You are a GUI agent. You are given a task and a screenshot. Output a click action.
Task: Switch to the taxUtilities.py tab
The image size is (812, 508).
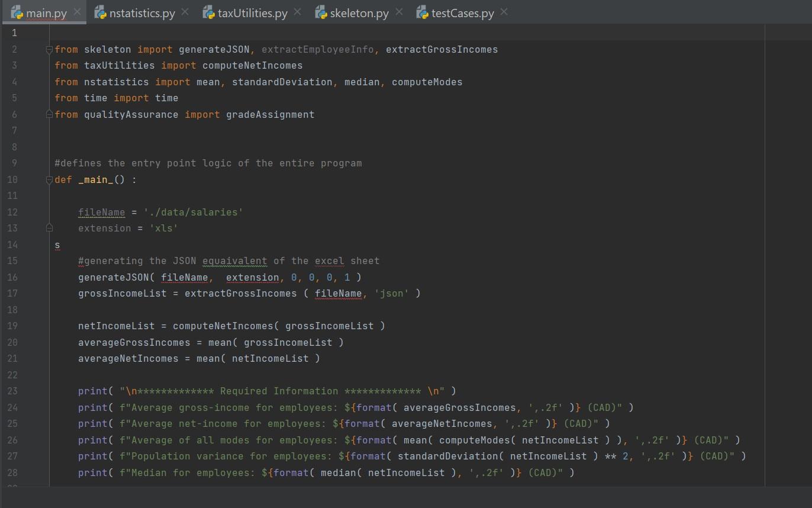coord(252,12)
